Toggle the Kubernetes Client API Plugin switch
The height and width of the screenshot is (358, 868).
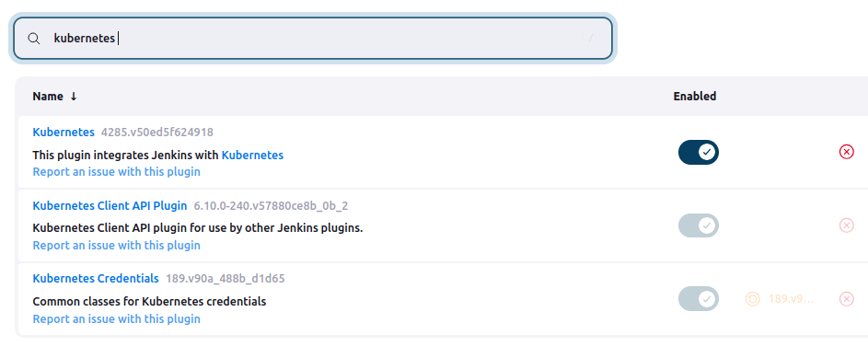pos(698,225)
